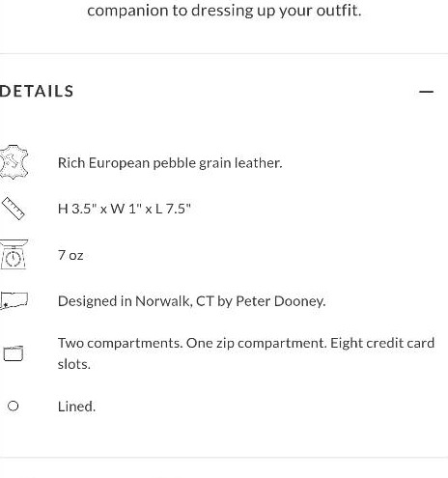Click the circle icon beside Lined
Image resolution: width=448 pixels, height=478 pixels.
tap(13, 406)
